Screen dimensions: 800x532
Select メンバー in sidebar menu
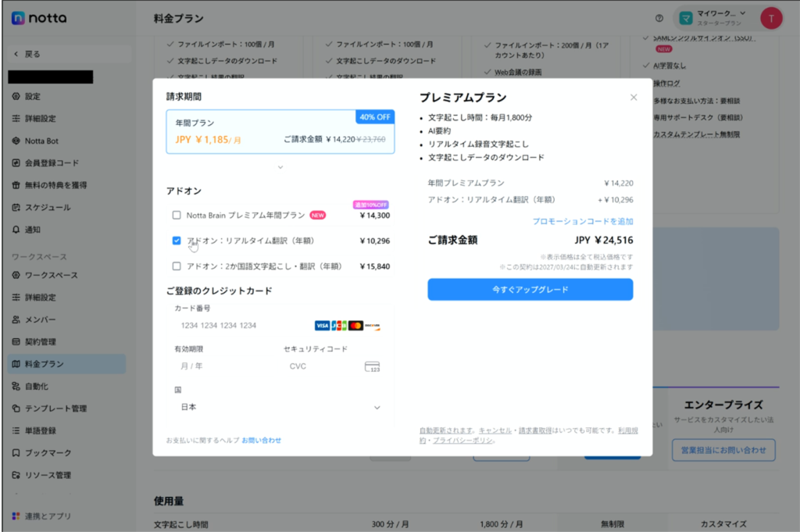(40, 320)
